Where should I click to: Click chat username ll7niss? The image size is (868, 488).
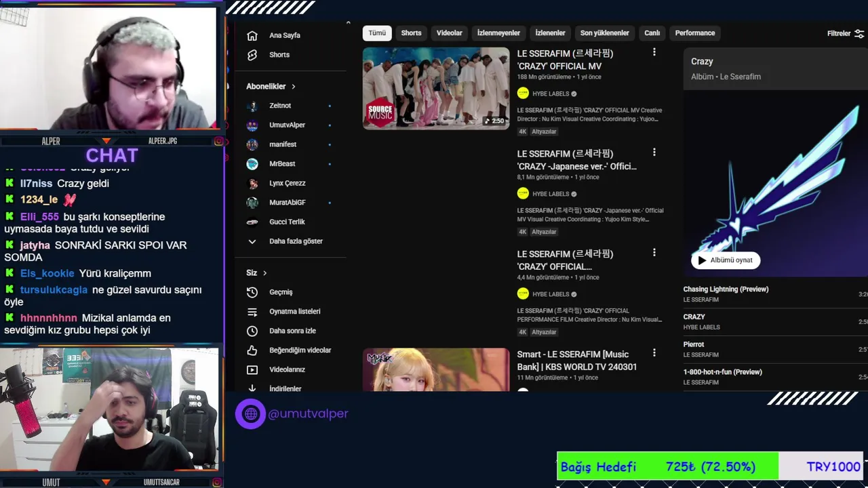36,184
